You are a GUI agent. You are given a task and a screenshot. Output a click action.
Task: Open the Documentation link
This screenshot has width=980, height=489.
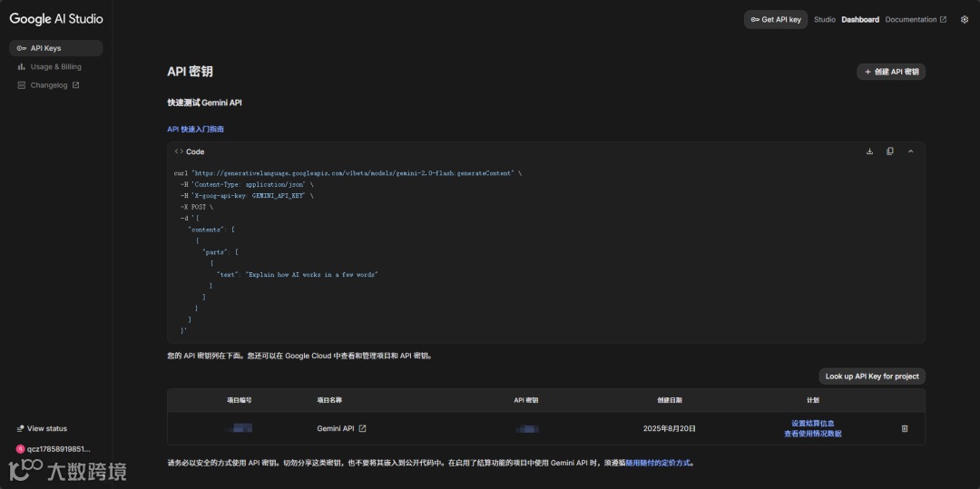point(916,19)
